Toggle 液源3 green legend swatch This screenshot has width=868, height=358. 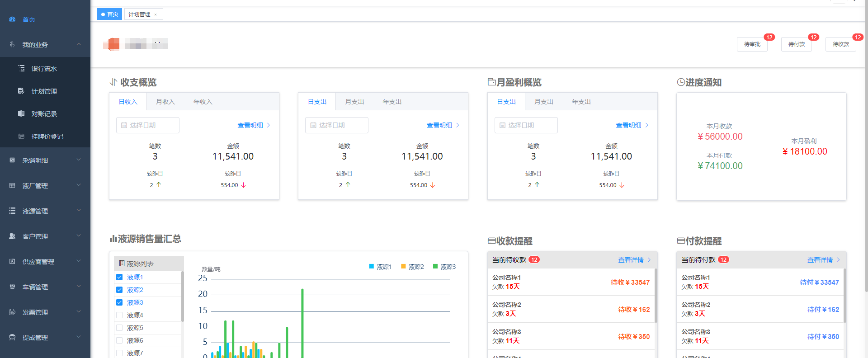pyautogui.click(x=435, y=267)
